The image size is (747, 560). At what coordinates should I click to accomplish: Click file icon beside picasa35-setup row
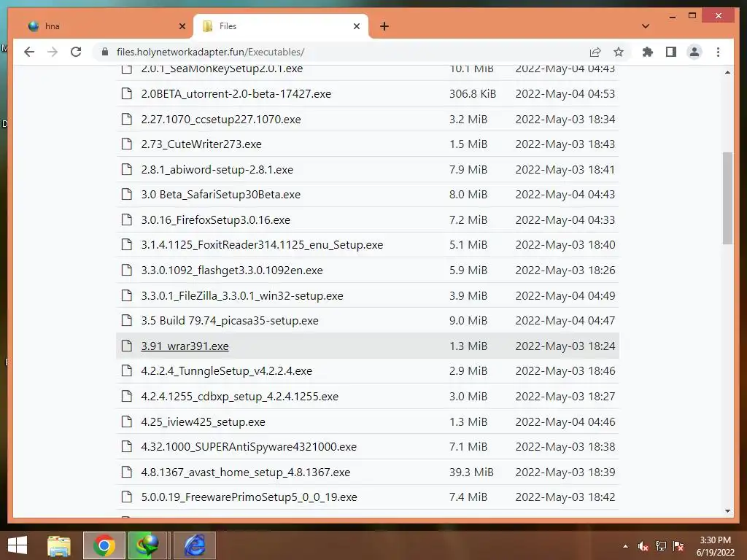point(127,321)
